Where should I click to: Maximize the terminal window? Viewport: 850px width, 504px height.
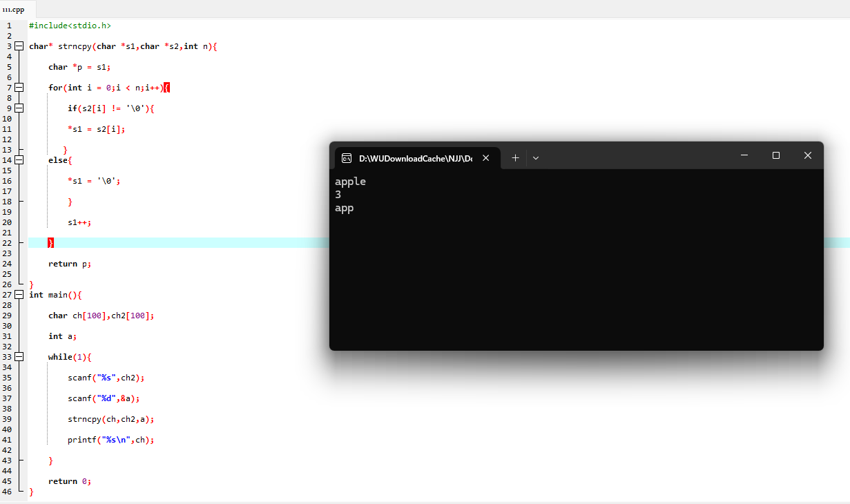[x=776, y=155]
